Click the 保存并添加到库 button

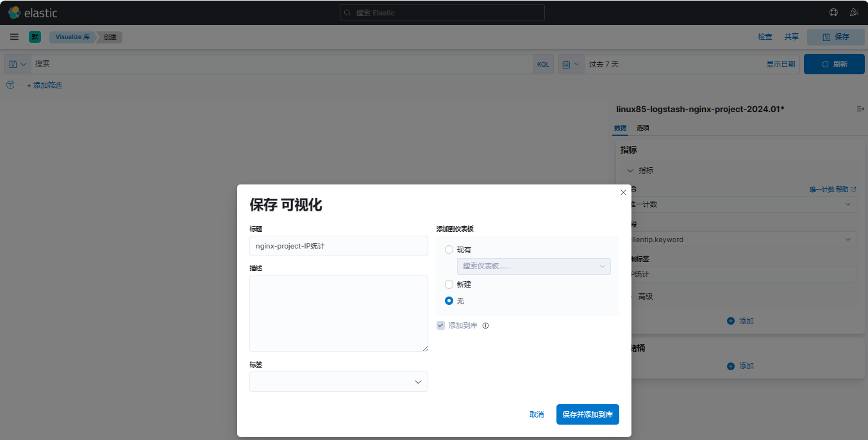click(587, 414)
